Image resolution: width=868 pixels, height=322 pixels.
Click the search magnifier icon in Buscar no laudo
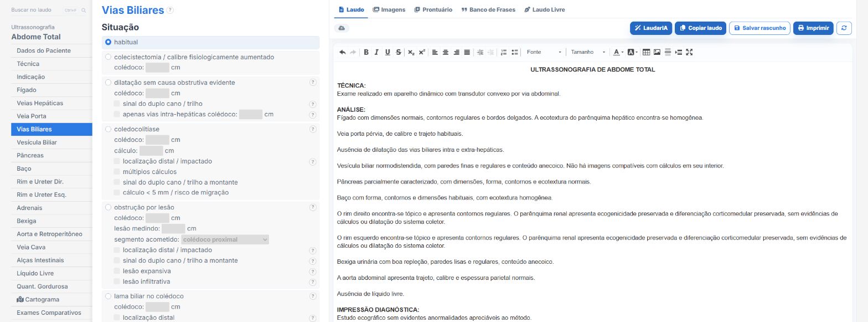click(x=84, y=10)
